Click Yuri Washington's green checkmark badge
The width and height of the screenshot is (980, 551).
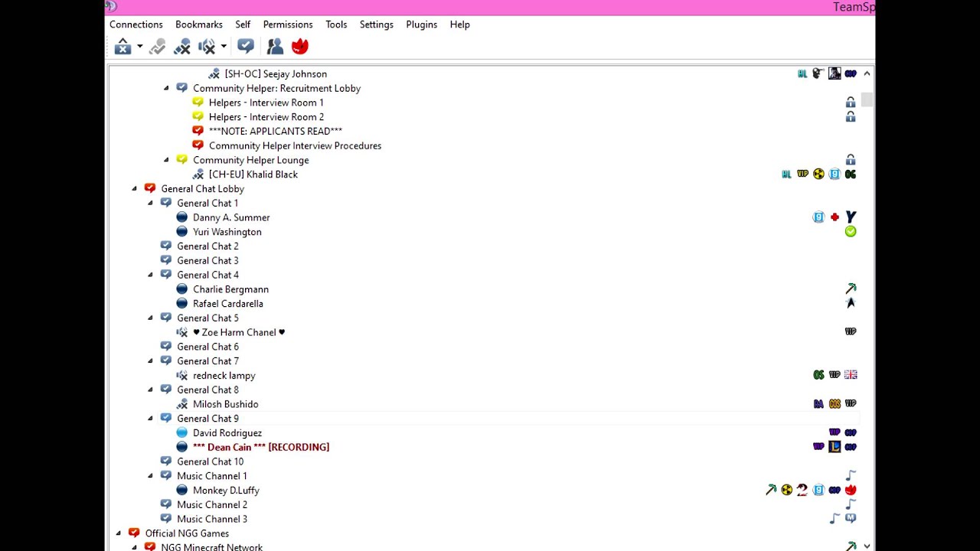click(x=851, y=232)
